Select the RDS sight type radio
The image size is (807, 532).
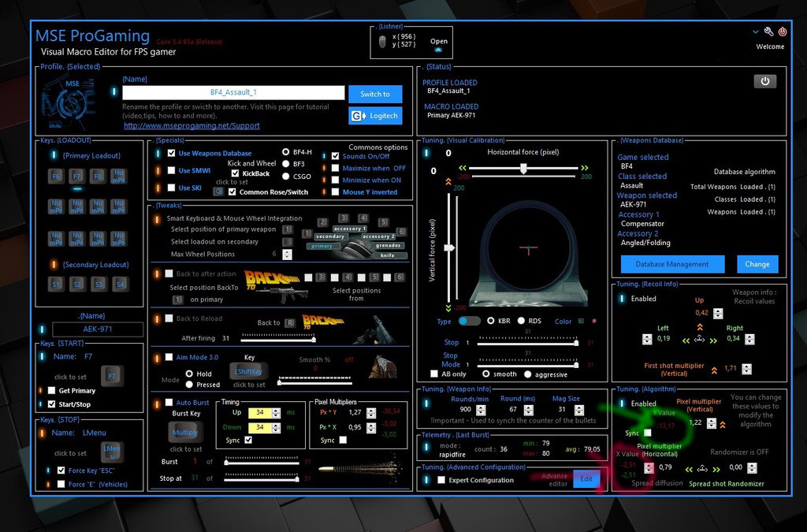[x=521, y=321]
